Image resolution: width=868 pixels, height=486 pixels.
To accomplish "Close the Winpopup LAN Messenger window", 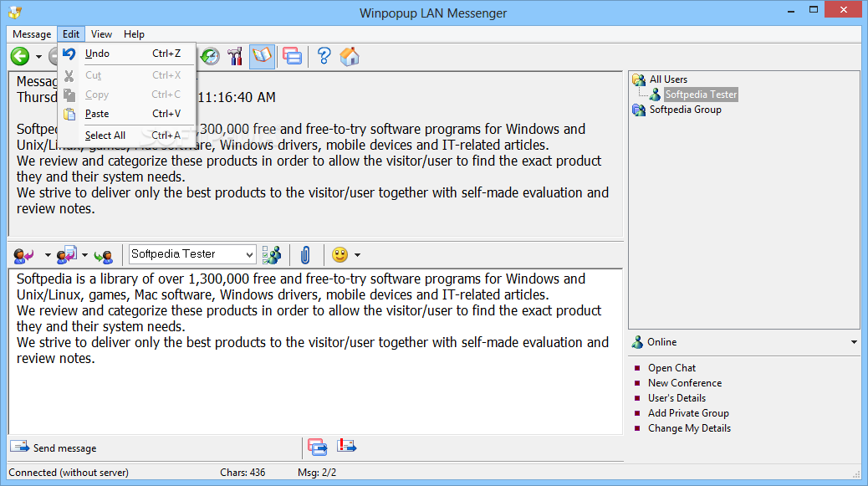I will coord(844,9).
